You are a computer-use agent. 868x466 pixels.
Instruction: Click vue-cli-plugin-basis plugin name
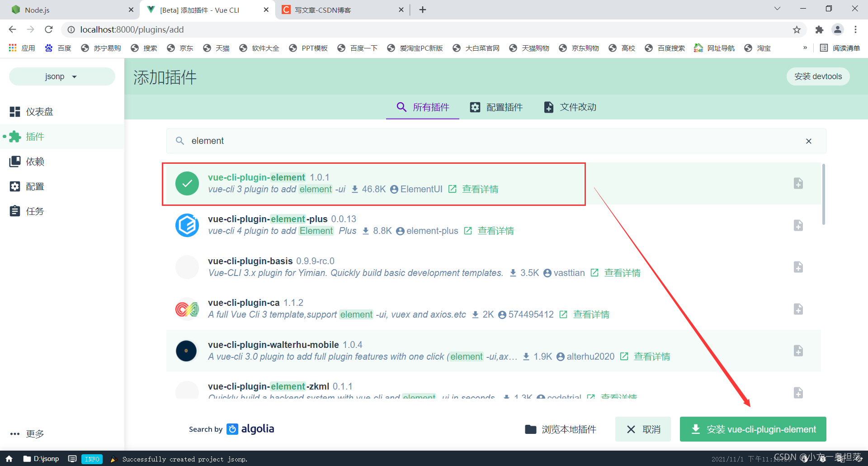(250, 261)
